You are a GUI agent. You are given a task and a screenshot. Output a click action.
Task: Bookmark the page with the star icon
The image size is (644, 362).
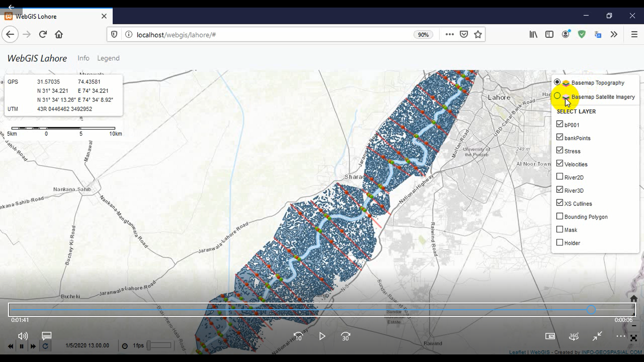(x=478, y=34)
